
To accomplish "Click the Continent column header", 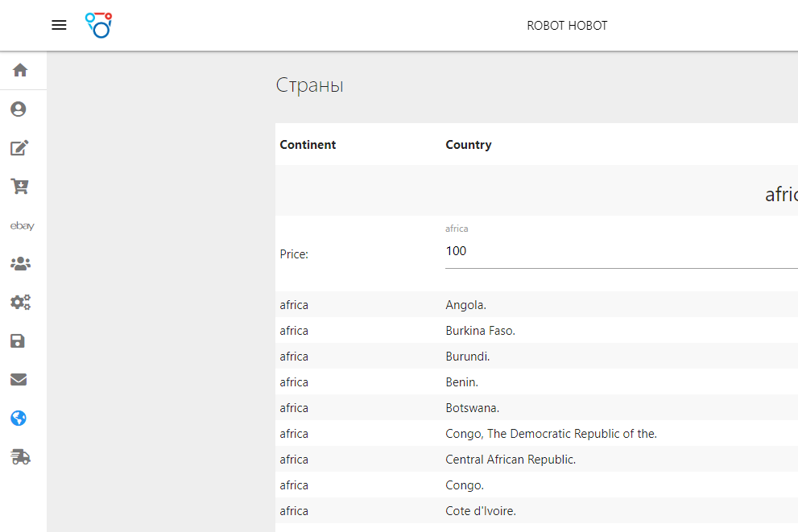I will point(308,145).
